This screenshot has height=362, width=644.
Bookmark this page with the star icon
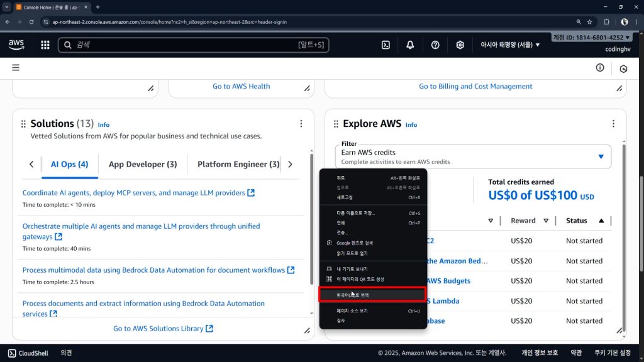click(590, 22)
